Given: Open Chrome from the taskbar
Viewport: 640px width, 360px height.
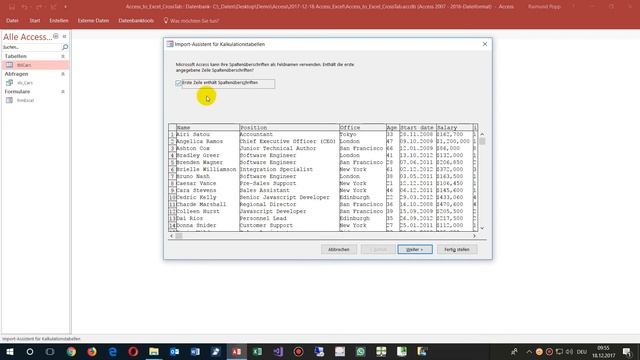Looking at the screenshot, I should (71, 351).
